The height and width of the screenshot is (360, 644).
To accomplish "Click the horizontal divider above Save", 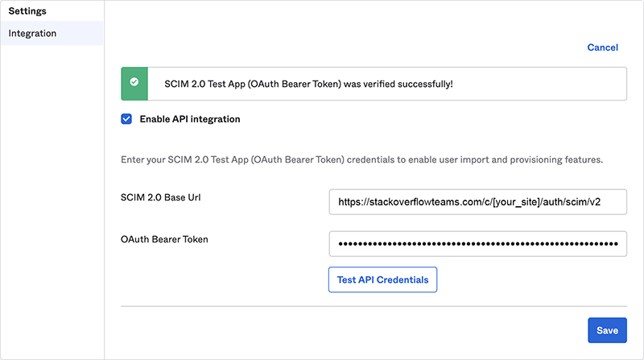I will pyautogui.click(x=374, y=306).
